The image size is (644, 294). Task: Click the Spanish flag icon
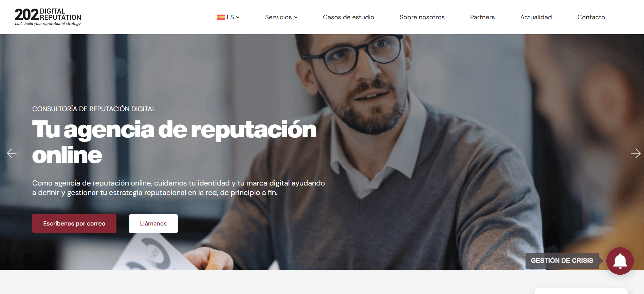[221, 17]
